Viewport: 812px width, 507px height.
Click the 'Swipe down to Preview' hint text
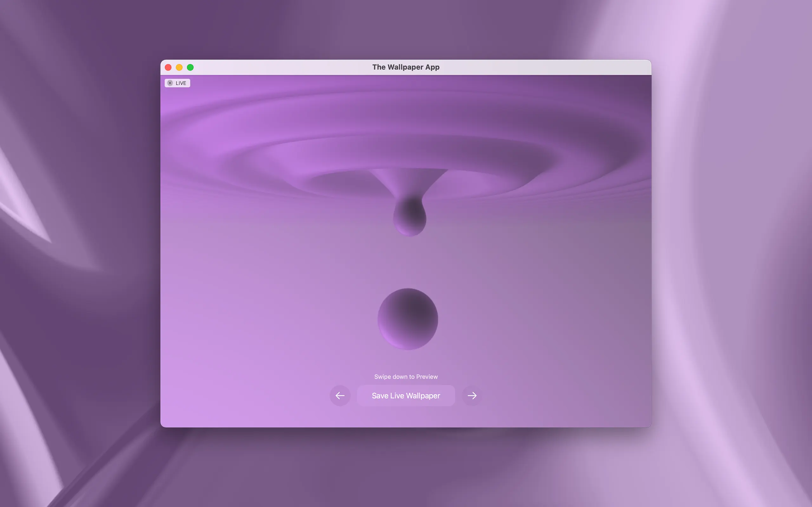[406, 376]
